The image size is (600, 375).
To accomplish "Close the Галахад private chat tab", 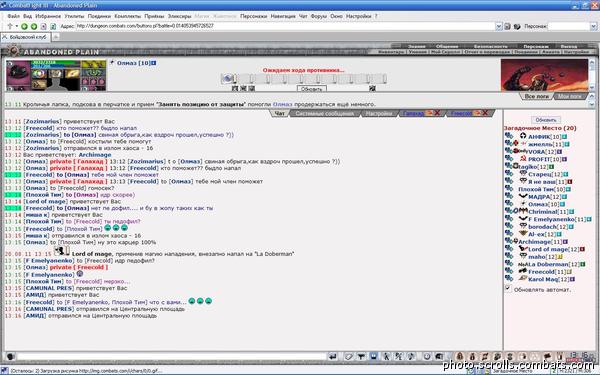I will tap(437, 113).
